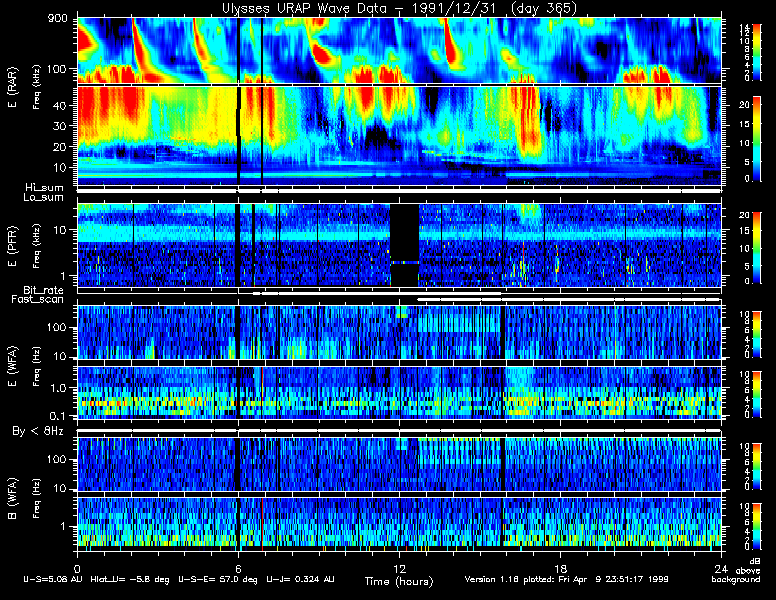Click the '900' frequency tick at top
Viewport: 776px width, 600px height.
(57, 19)
